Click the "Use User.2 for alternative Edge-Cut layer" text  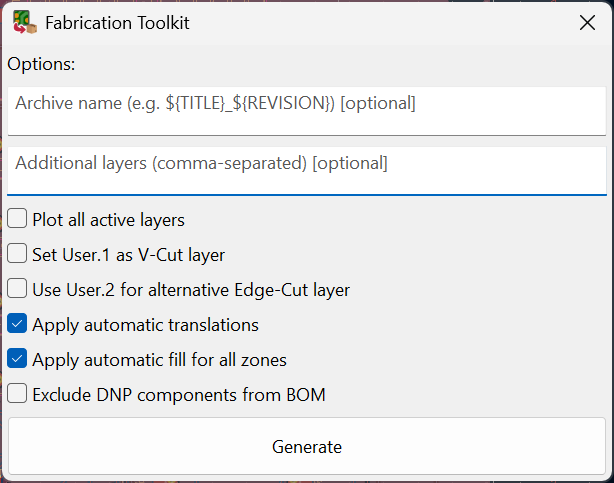click(190, 290)
